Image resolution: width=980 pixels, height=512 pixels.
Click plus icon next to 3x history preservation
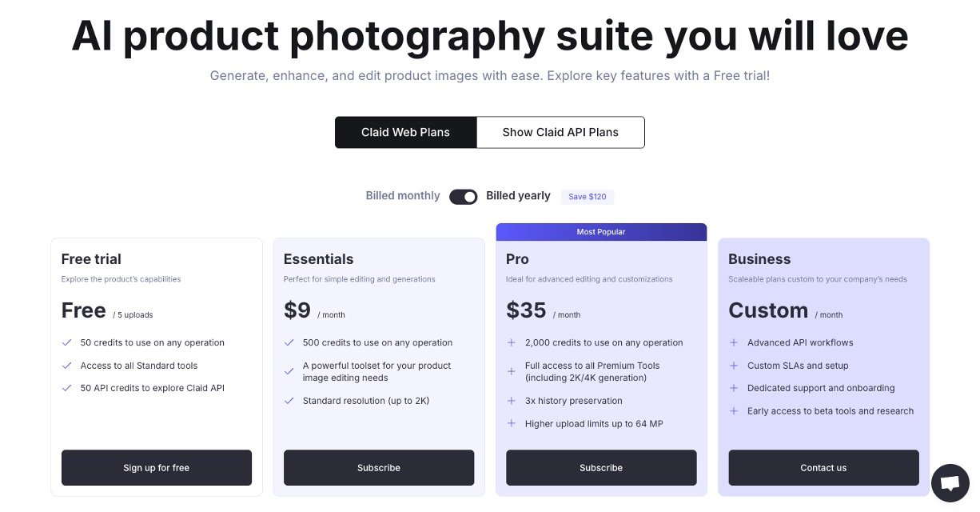512,401
